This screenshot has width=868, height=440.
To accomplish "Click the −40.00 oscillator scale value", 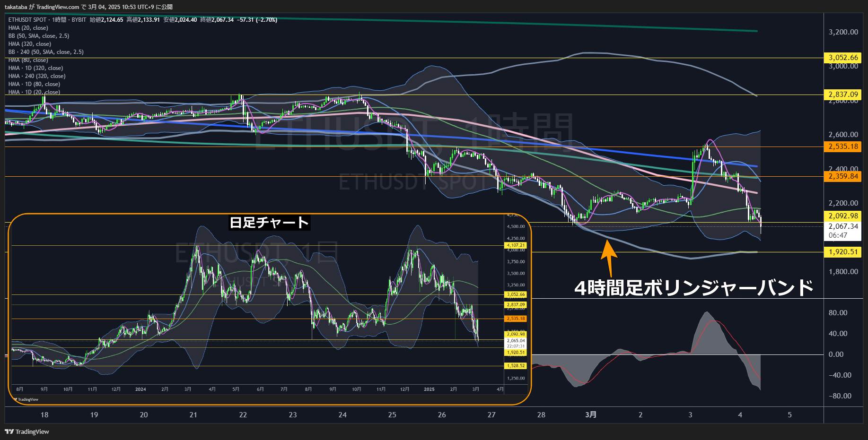I will [840, 375].
